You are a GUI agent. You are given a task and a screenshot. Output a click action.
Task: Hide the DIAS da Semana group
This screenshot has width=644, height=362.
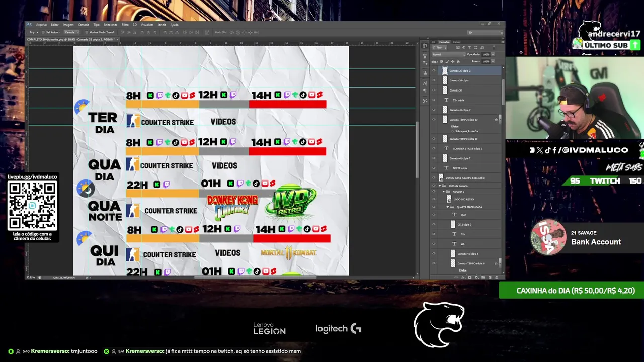434,186
